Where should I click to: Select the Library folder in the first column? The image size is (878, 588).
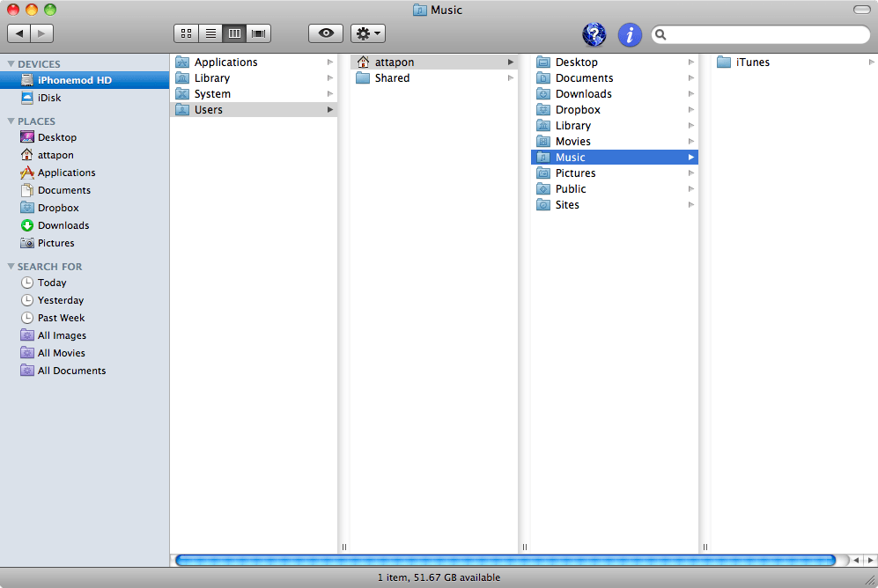[254, 77]
